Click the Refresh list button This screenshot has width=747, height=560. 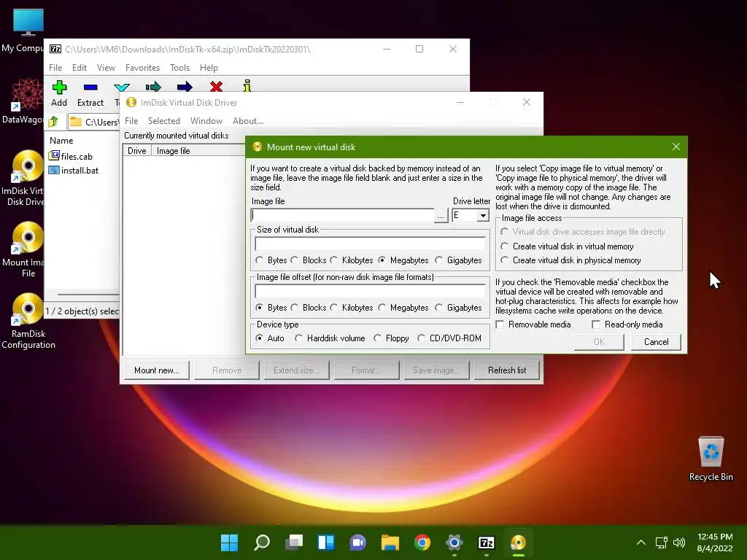coord(507,370)
